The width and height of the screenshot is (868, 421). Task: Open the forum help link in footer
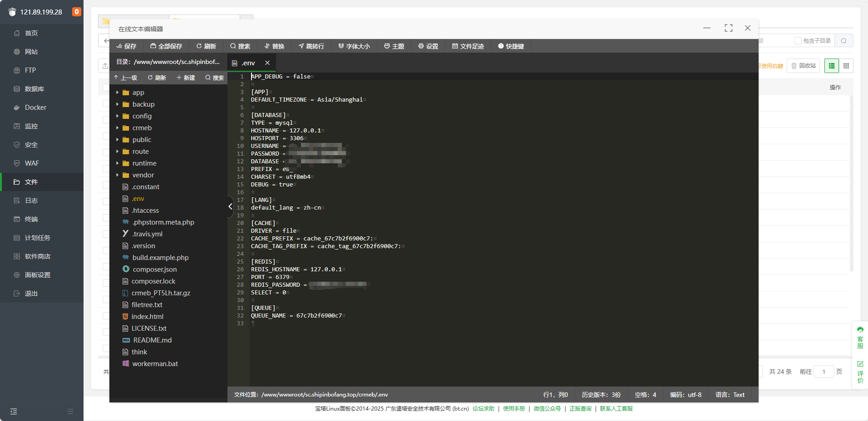[483, 409]
